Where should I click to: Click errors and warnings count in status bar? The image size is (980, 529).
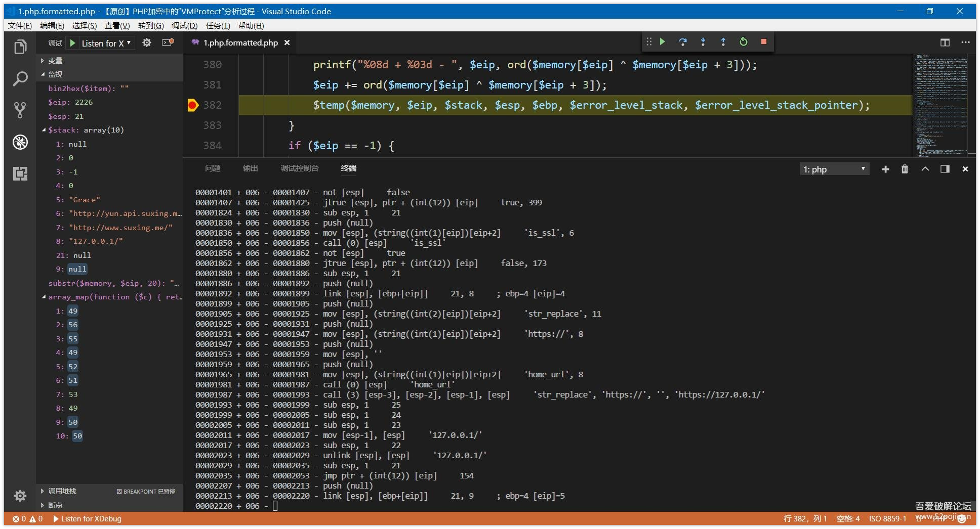(28, 519)
